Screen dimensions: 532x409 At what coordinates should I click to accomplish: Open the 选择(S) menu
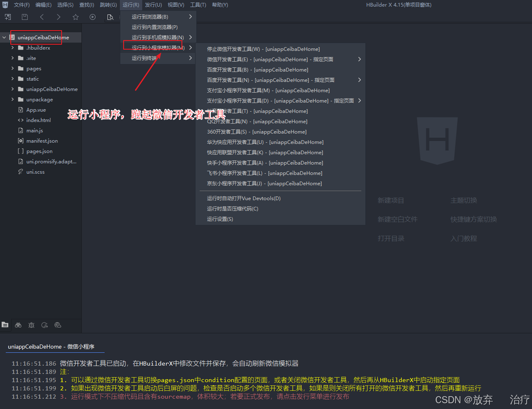click(65, 5)
